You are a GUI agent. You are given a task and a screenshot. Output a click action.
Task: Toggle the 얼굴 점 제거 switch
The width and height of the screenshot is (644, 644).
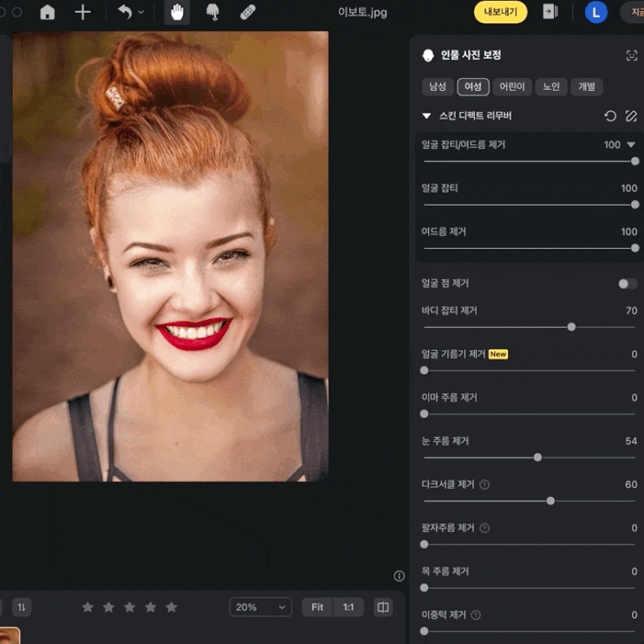pyautogui.click(x=628, y=283)
